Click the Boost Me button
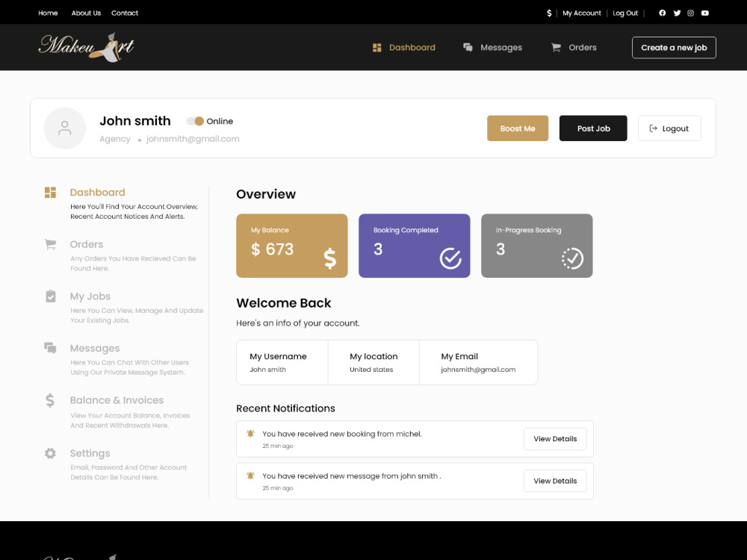This screenshot has width=747, height=560. 518,128
